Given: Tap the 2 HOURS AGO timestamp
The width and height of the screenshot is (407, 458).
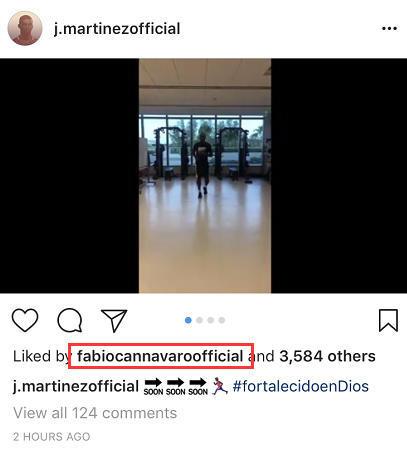Looking at the screenshot, I should 52,437.
